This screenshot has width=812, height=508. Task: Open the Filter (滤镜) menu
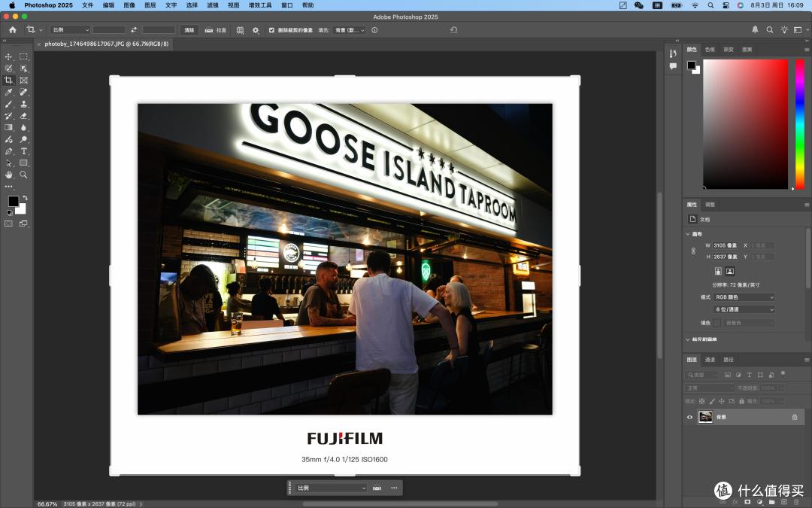[x=213, y=5]
